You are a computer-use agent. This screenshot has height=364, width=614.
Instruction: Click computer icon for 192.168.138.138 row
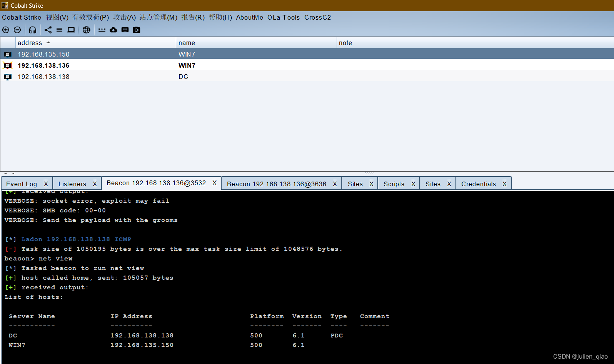(8, 77)
